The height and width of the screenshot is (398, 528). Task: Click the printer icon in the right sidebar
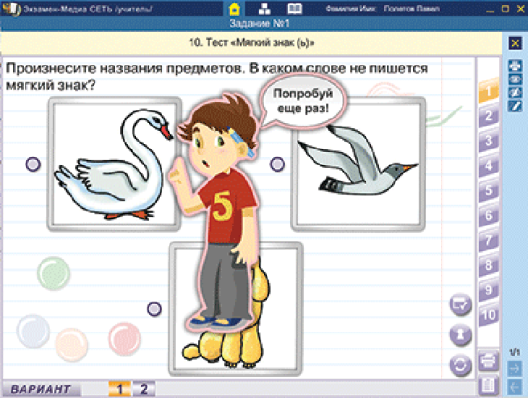tap(515, 65)
